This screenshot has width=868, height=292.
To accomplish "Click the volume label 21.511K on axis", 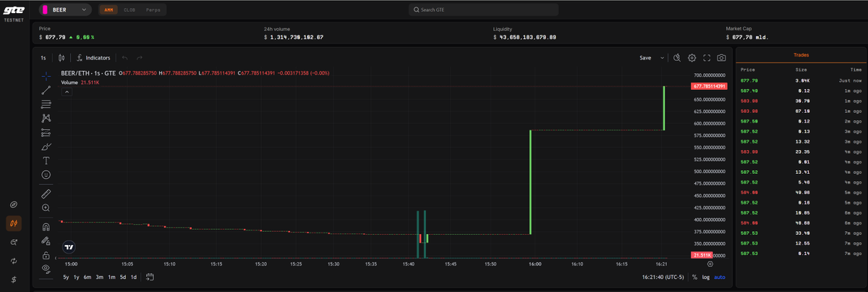I will tap(701, 255).
